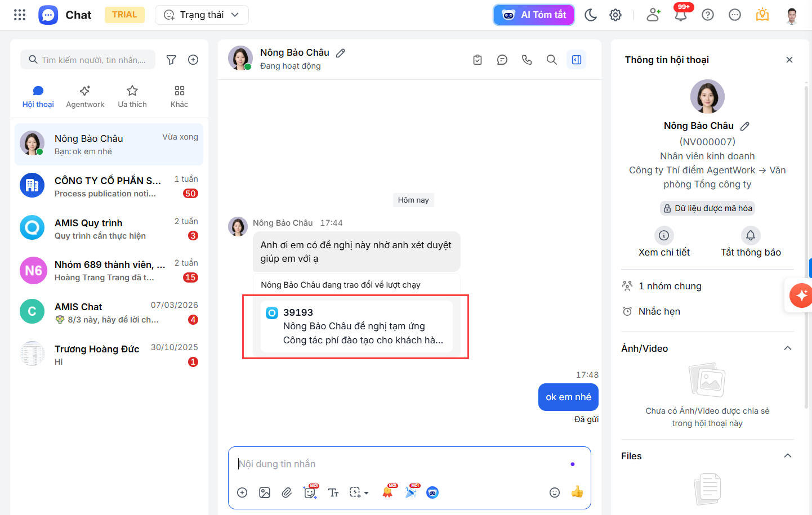Click the screen capture icon
Viewport: 812px width, 515px height.
coord(355,492)
